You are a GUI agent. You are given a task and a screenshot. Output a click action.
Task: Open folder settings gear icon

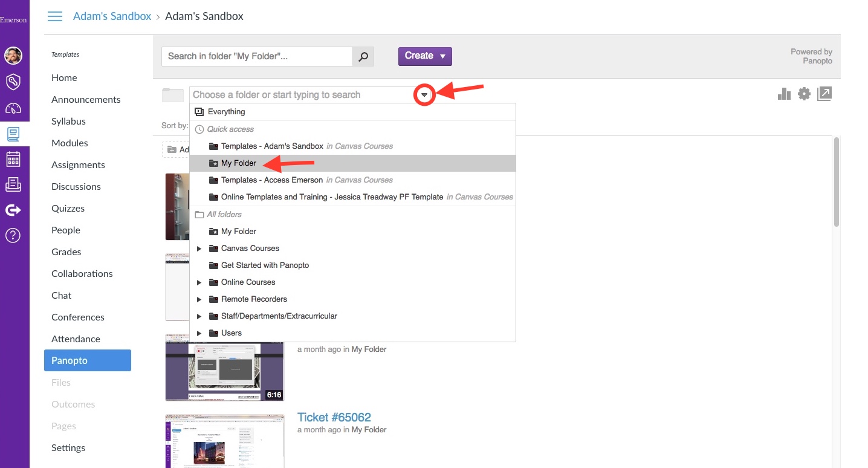click(804, 94)
